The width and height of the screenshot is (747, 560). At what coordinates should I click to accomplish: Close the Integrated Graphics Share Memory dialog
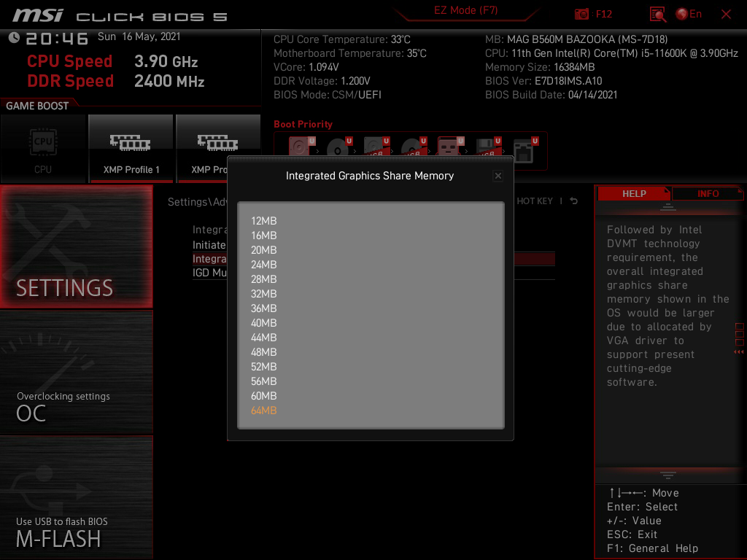(x=498, y=176)
